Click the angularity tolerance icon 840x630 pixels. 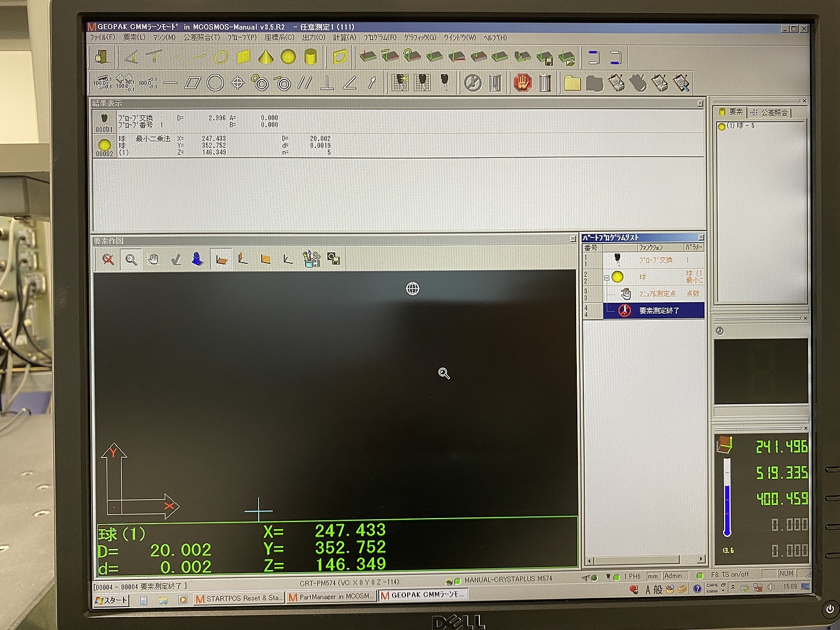pos(350,83)
